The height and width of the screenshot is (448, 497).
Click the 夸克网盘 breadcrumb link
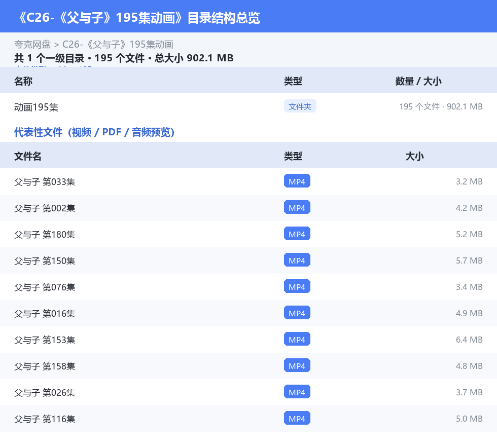(32, 45)
